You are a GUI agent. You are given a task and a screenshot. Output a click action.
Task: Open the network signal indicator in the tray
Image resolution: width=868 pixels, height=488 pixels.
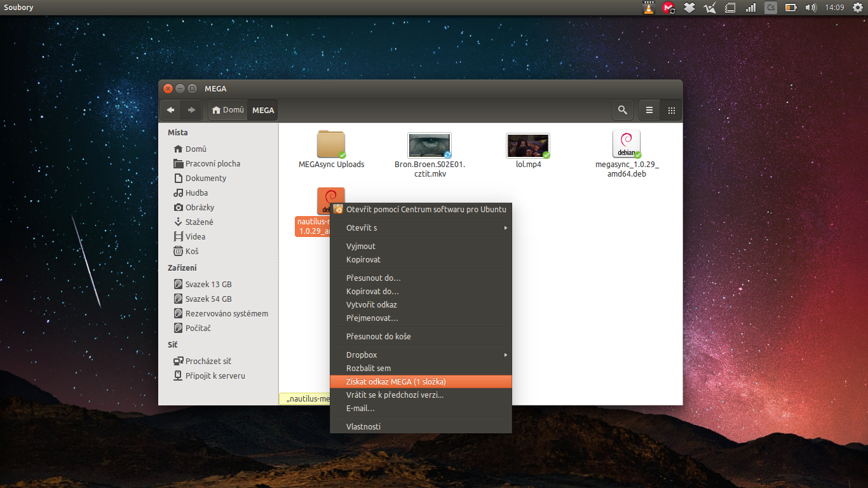tap(750, 7)
